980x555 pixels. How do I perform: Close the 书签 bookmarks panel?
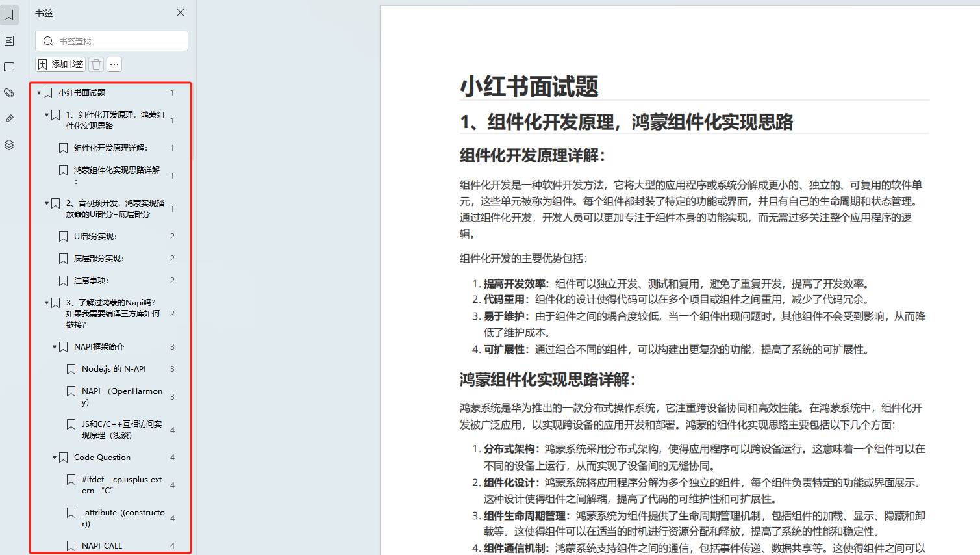(181, 12)
